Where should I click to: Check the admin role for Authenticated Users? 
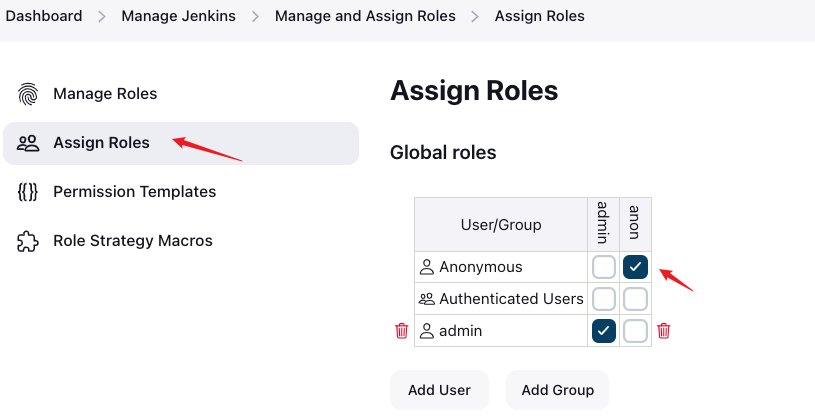tap(603, 299)
